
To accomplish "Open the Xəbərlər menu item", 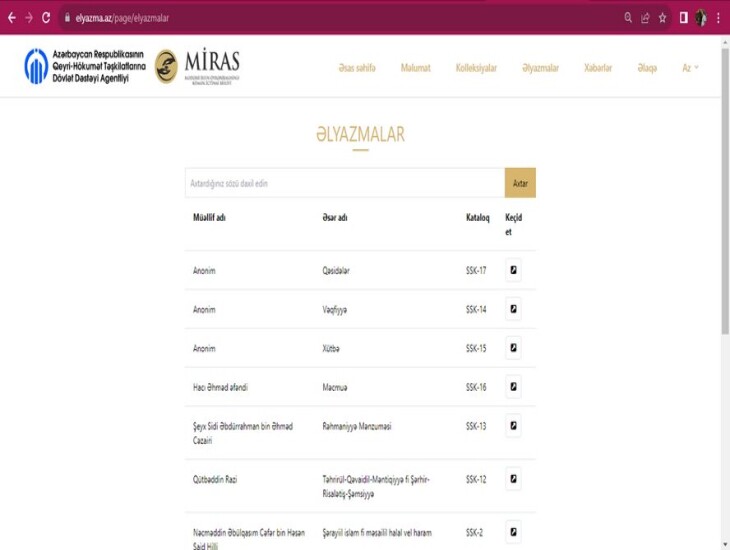I will click(x=598, y=68).
